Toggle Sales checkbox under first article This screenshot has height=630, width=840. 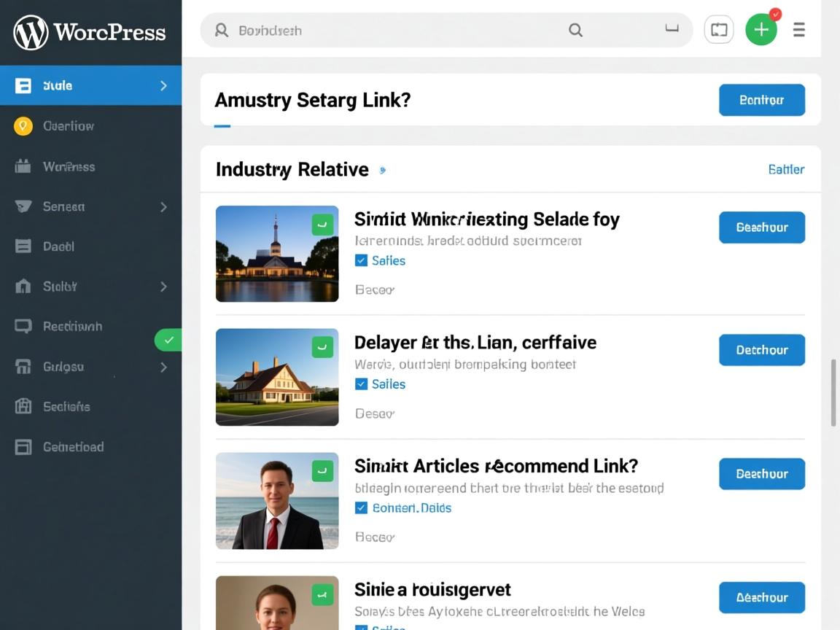point(361,260)
